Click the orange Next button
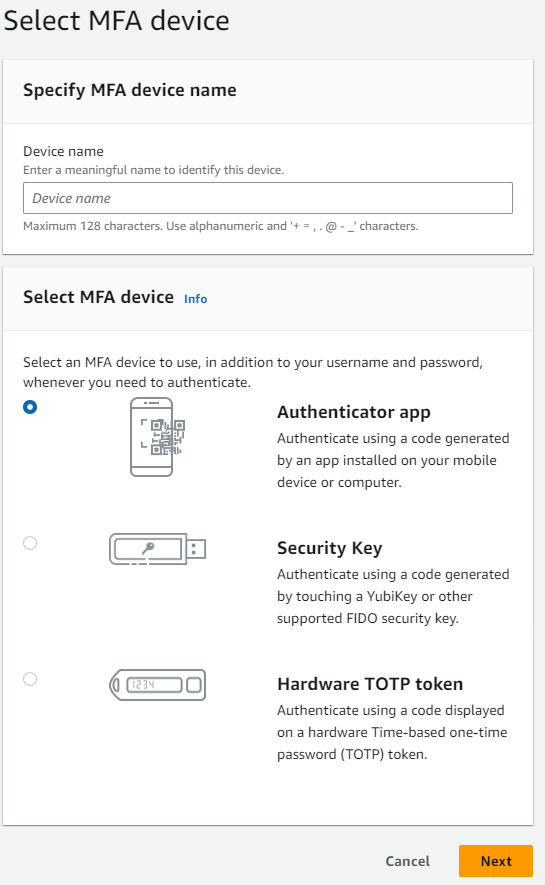The height and width of the screenshot is (885, 545). [496, 861]
